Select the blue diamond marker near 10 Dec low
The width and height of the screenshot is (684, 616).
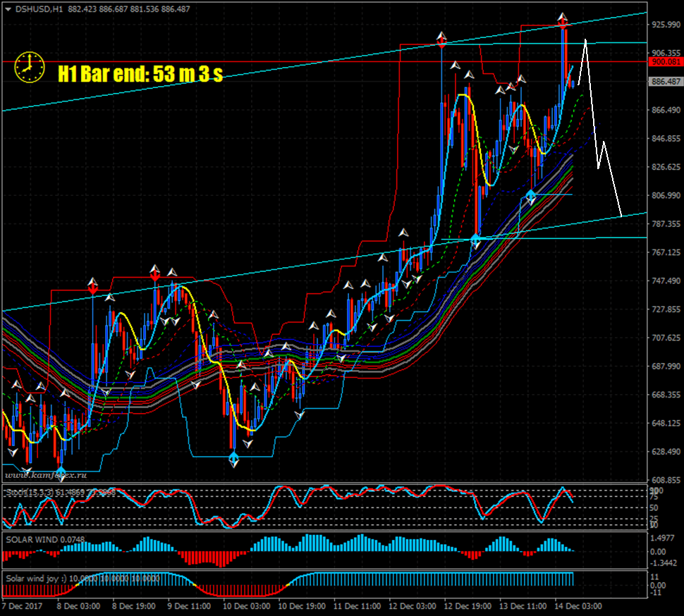click(x=234, y=458)
